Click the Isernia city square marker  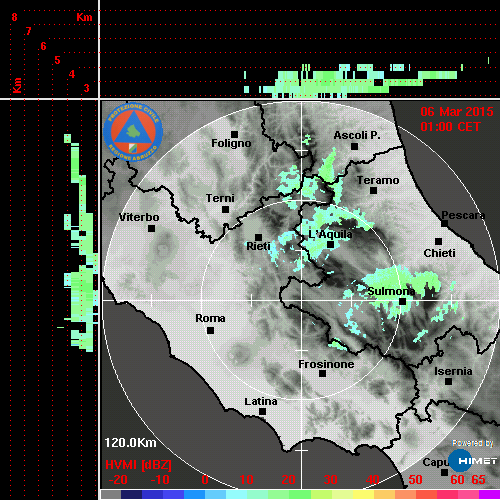(x=448, y=381)
